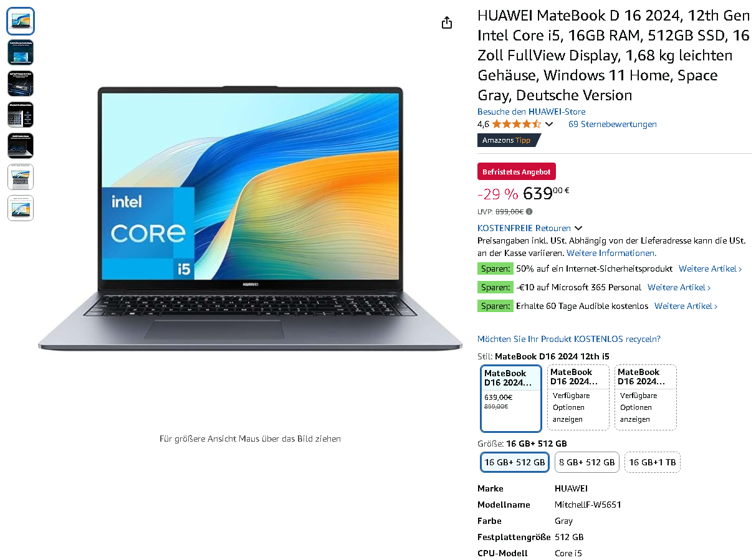Select the second product thumbnail
The width and height of the screenshot is (756, 560).
click(21, 52)
